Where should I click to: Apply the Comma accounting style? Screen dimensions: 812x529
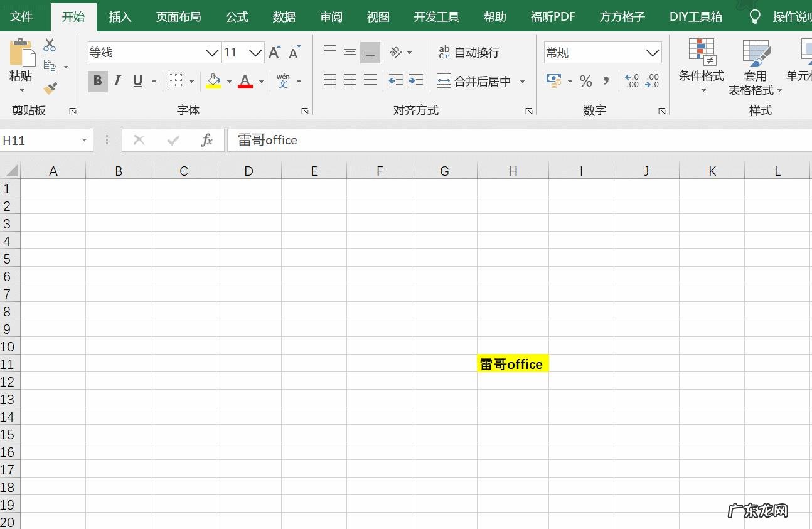pyautogui.click(x=606, y=80)
